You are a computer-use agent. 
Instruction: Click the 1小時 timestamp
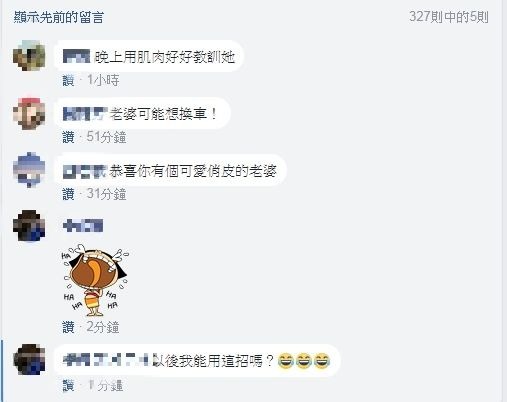click(x=103, y=80)
